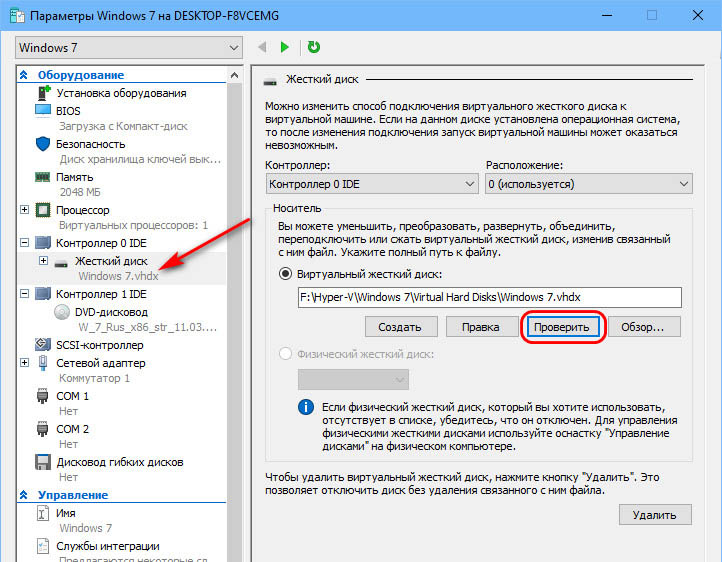
Task: Expand the Сетевой адаптер node
Action: coord(25,363)
